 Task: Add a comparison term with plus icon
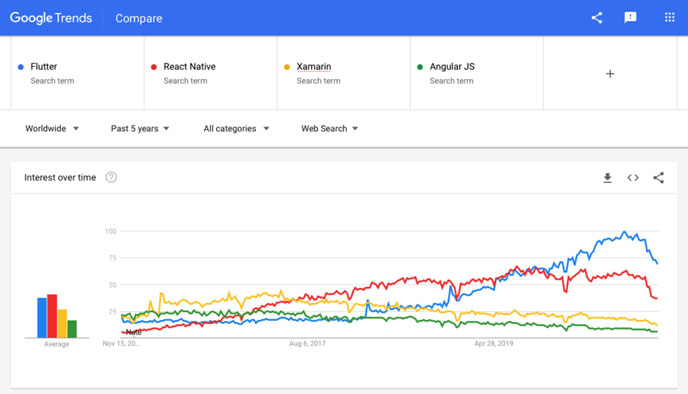[610, 73]
